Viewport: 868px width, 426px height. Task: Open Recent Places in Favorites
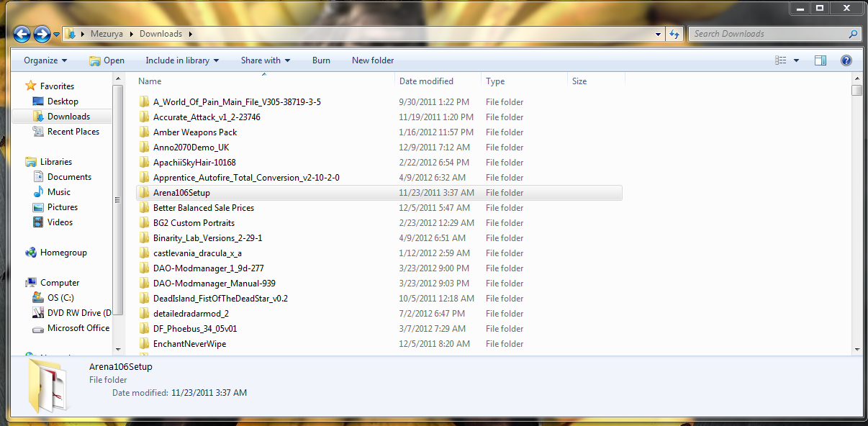coord(73,132)
